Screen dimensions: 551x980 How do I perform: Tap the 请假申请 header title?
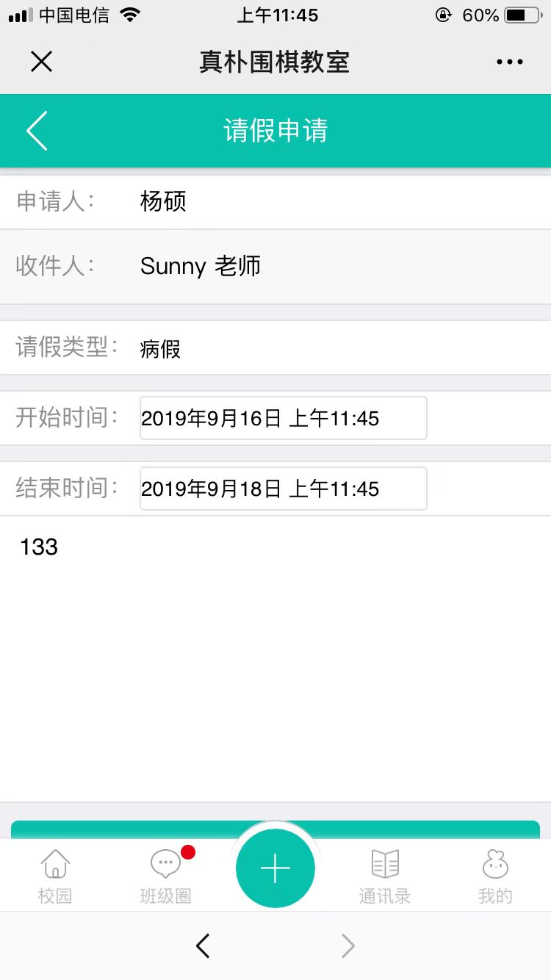pos(275,131)
